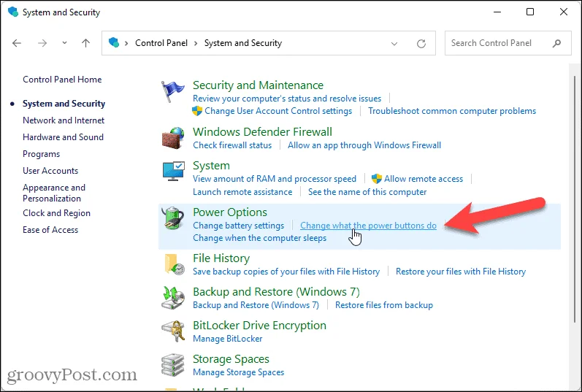582x392 pixels.
Task: See the name of this computer
Action: tap(367, 192)
